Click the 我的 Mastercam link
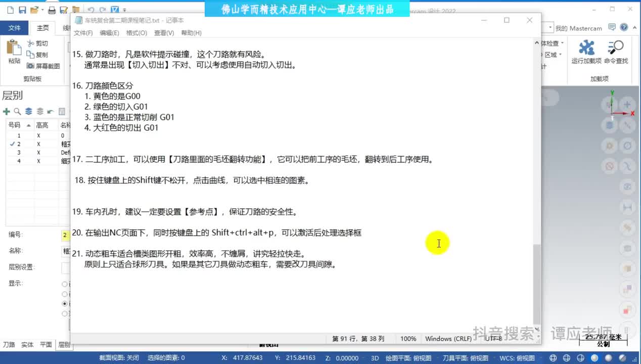The image size is (641, 364). coord(578,28)
